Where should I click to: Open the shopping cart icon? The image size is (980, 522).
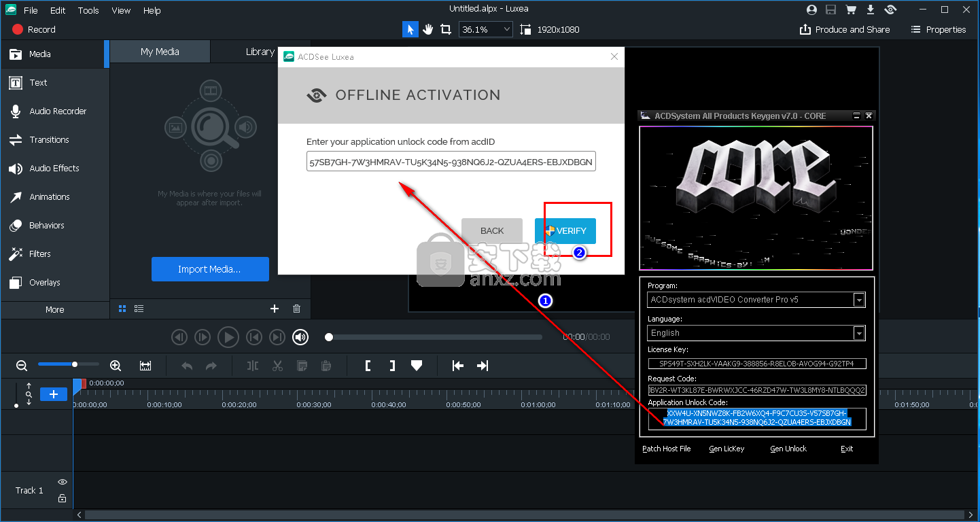click(850, 10)
